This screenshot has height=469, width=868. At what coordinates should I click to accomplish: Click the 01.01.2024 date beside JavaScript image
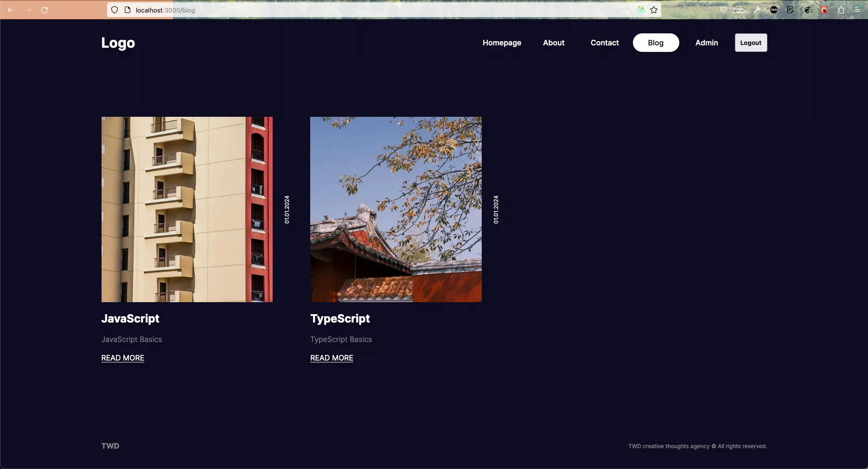click(x=287, y=209)
